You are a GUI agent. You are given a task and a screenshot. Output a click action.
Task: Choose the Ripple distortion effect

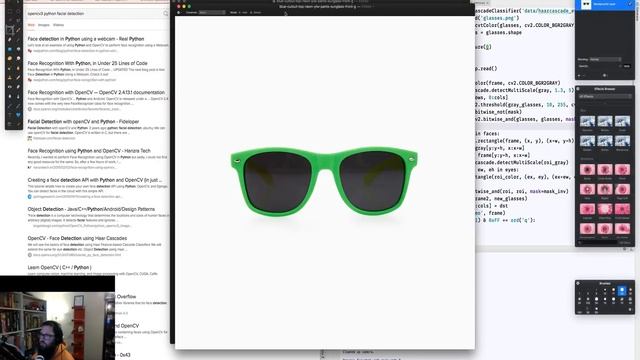coord(605,189)
